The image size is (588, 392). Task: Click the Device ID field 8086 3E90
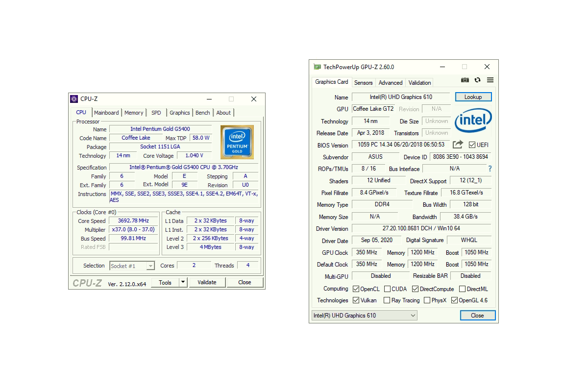coord(461,157)
